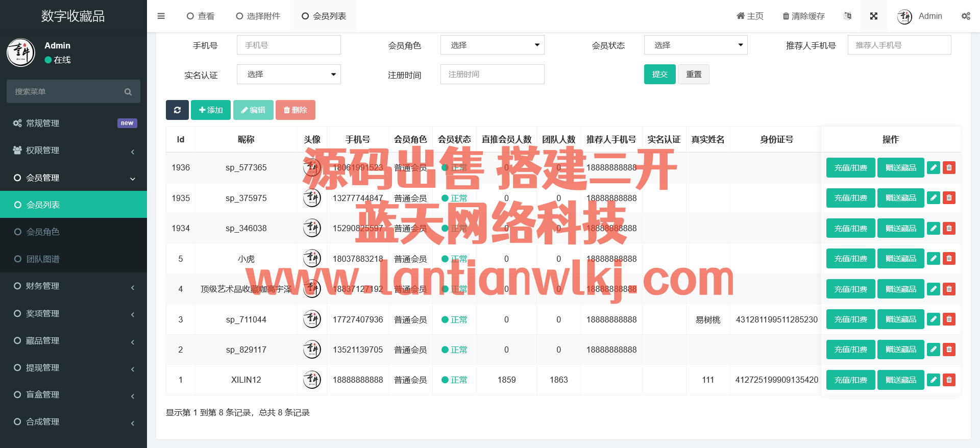This screenshot has width=980, height=448.
Task: Click the search magnifier icon in sidebar
Action: 128,92
